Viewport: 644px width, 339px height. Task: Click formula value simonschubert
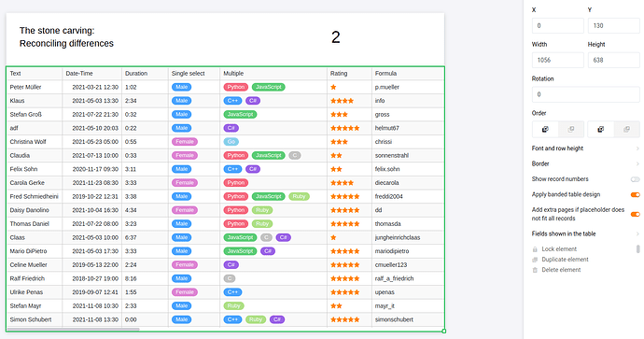(394, 319)
